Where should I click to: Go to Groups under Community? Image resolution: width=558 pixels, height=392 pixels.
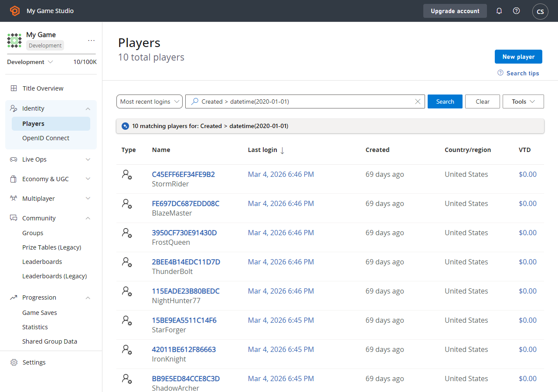tap(33, 233)
